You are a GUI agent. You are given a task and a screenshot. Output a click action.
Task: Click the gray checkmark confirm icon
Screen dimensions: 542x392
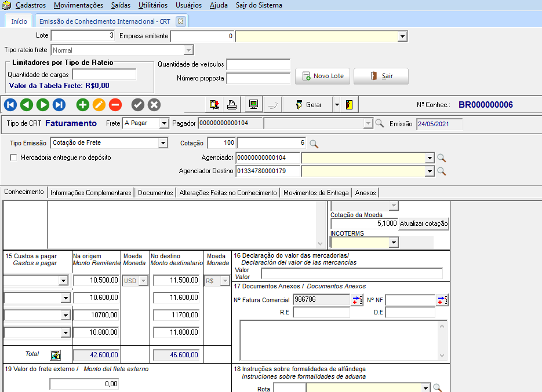(x=137, y=105)
